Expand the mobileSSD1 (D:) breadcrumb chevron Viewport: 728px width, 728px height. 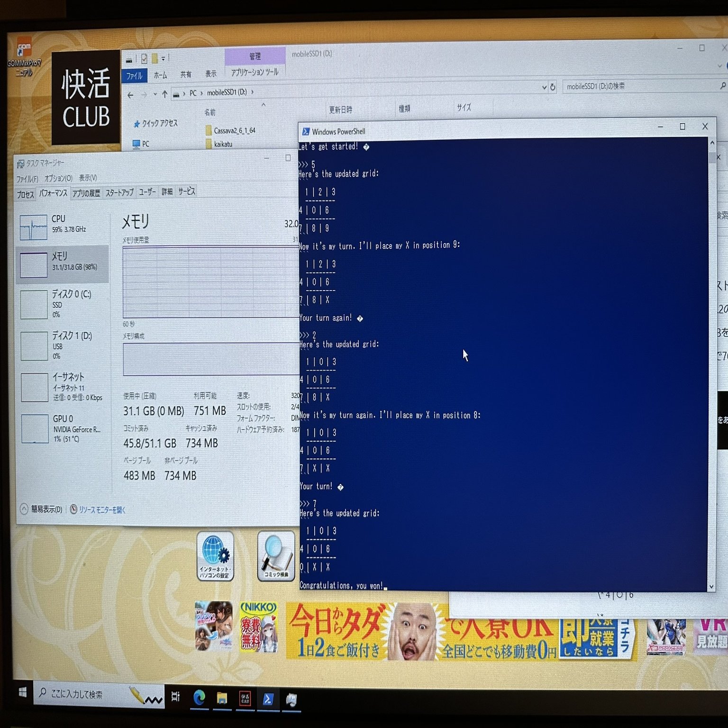tap(252, 91)
